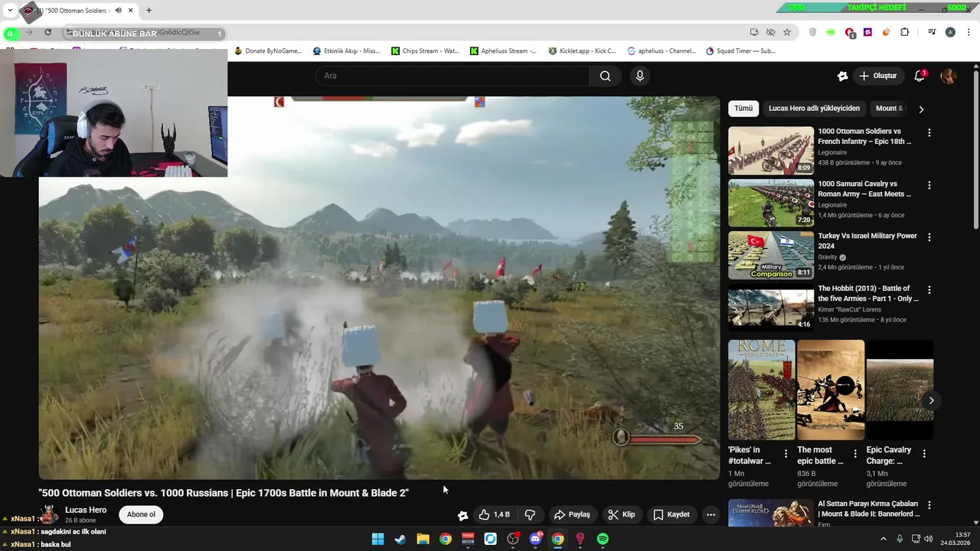
Task: Toggle taskbar microphone tray icon
Action: (900, 539)
